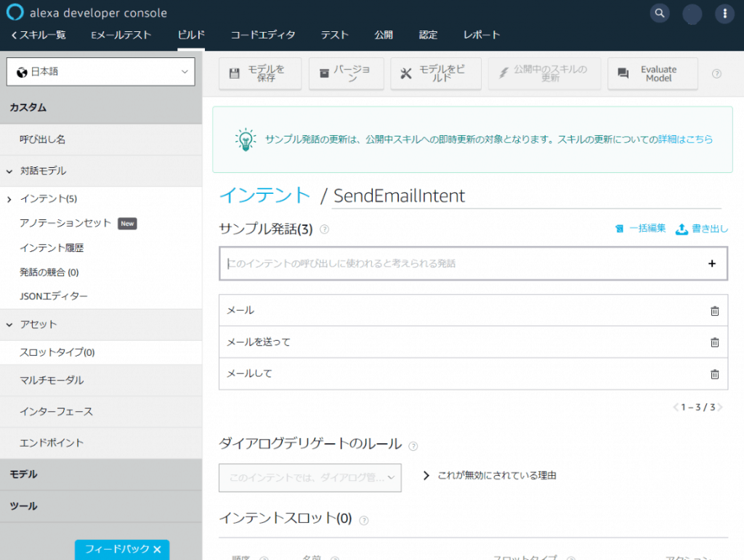Click the 一括編集 link
Screen dimensions: 744x560
click(641, 229)
